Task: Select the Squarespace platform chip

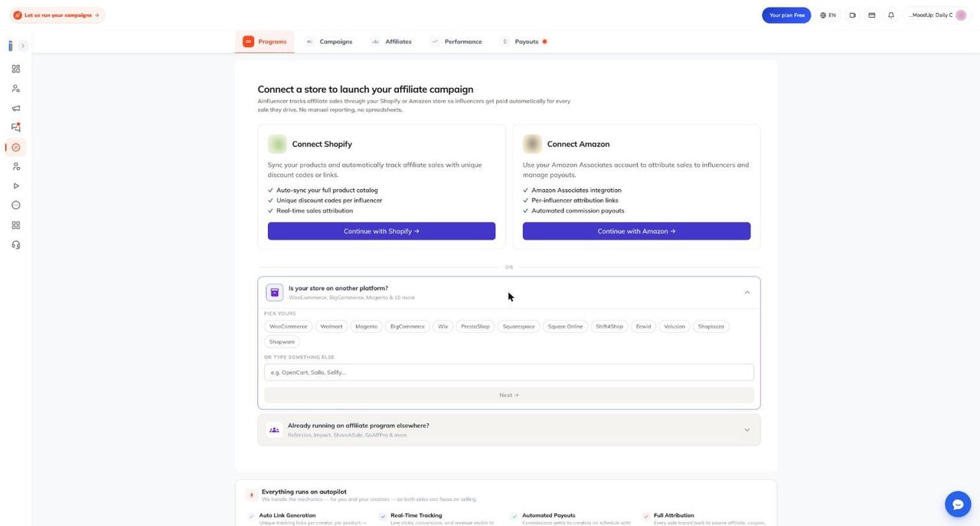Action: click(519, 326)
